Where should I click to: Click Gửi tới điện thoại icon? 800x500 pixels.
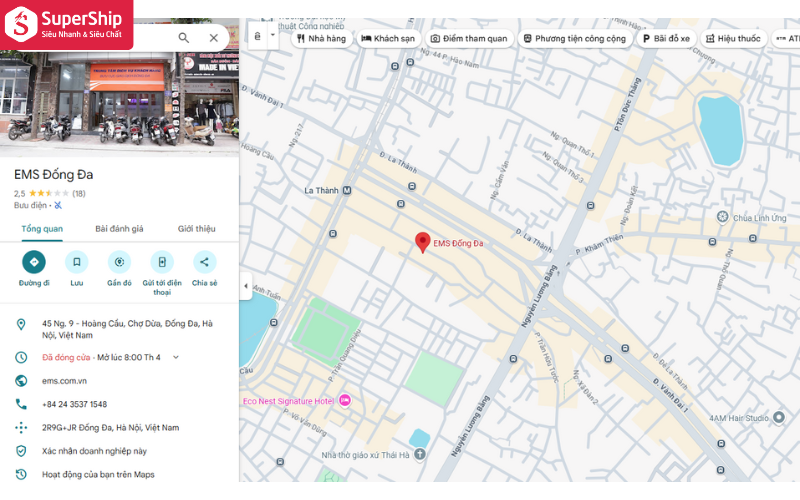(162, 262)
